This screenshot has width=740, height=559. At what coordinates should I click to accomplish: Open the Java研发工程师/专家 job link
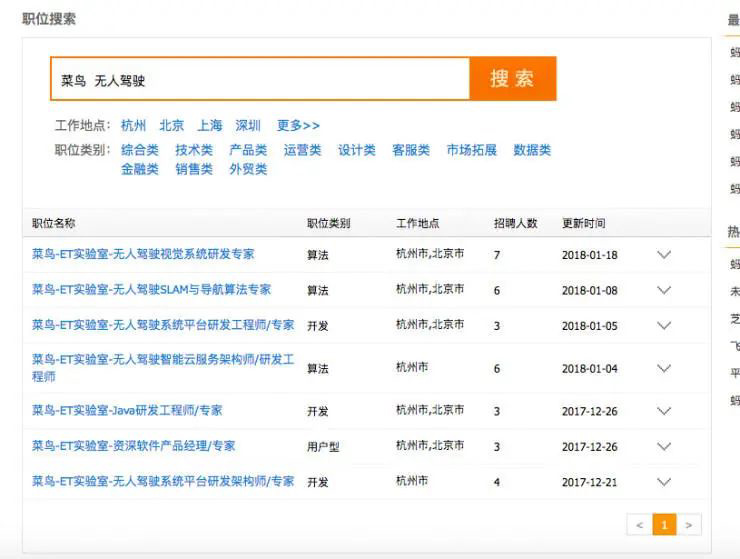click(127, 410)
